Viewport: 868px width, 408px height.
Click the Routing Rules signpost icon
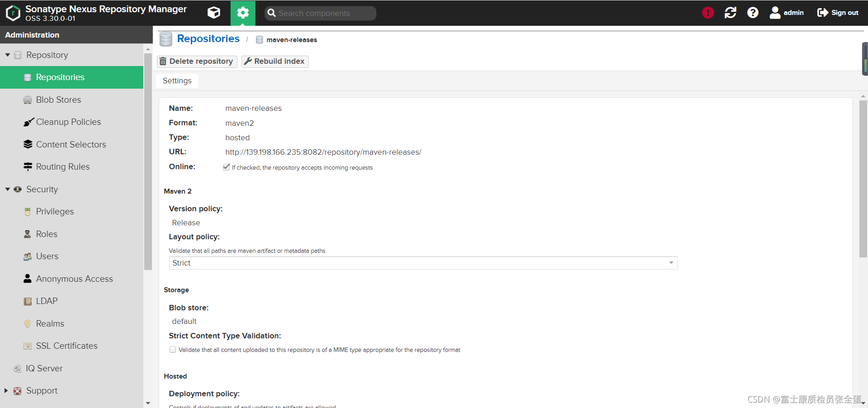(x=28, y=166)
